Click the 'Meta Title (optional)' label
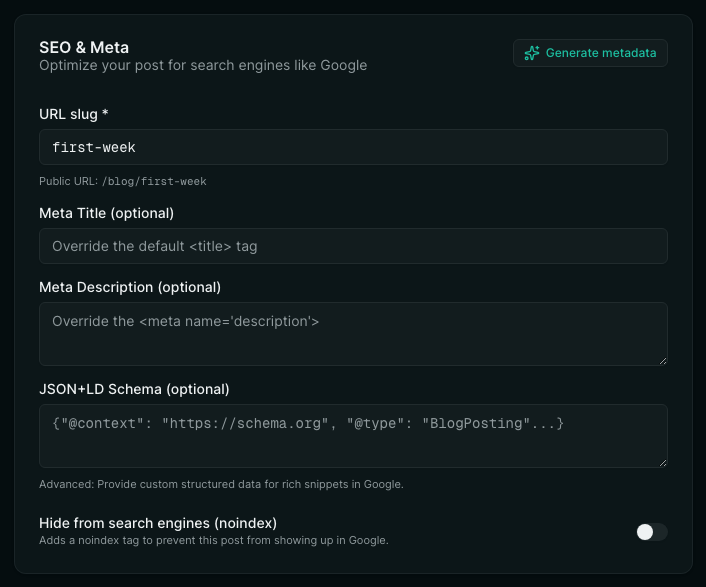 (106, 213)
